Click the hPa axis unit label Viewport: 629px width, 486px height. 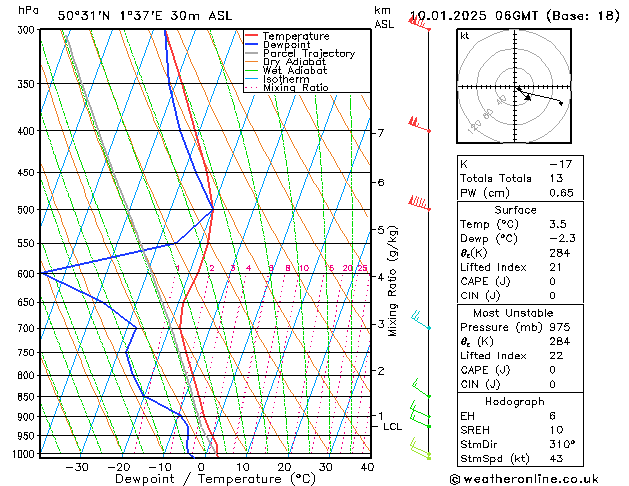click(28, 11)
